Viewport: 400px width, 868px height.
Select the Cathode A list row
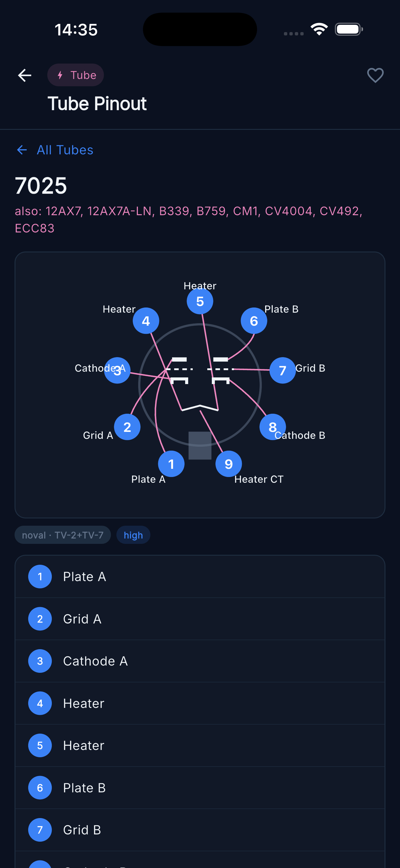click(x=200, y=661)
